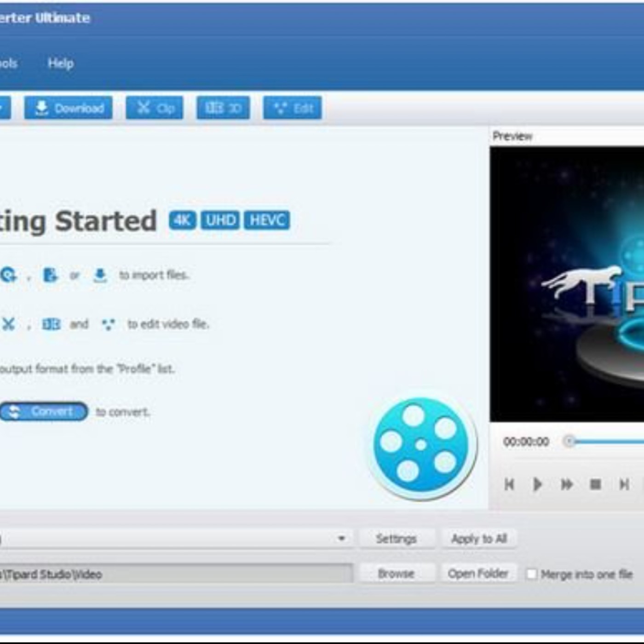Click the HEVC badge
This screenshot has width=644, height=644.
pyautogui.click(x=267, y=220)
